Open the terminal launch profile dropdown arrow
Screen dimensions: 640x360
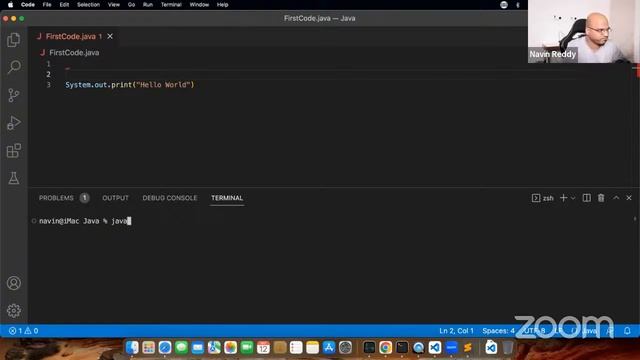[x=573, y=198]
